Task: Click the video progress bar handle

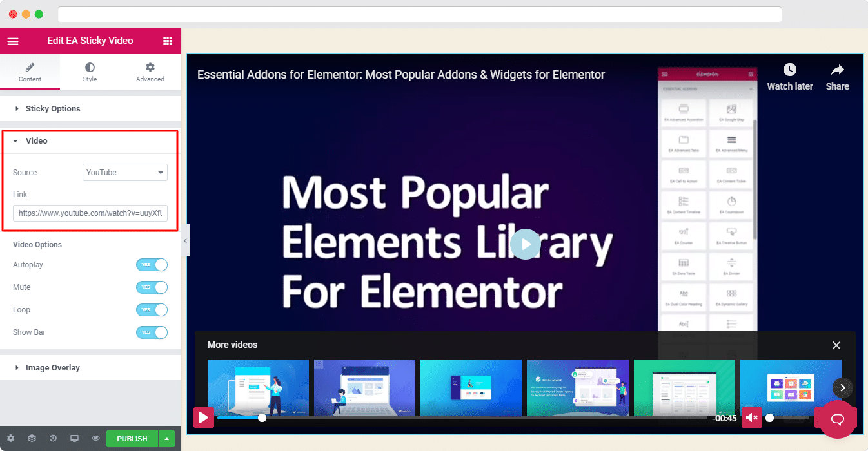Action: click(x=262, y=417)
